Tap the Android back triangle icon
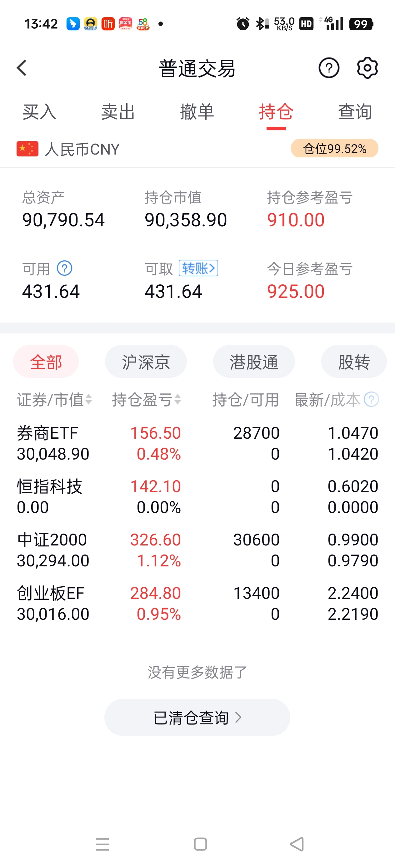This screenshot has height=868, width=395. point(297,844)
